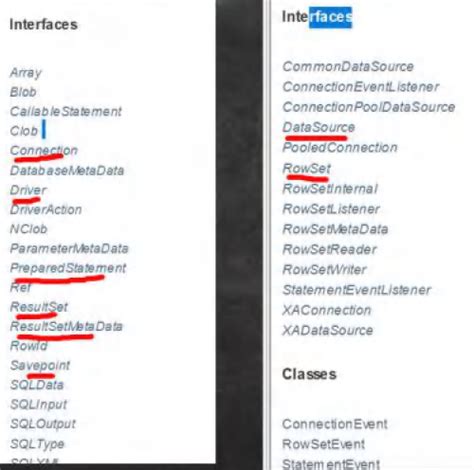Open the Blob interface link
Viewport: 474px width, 470px height.
(23, 92)
